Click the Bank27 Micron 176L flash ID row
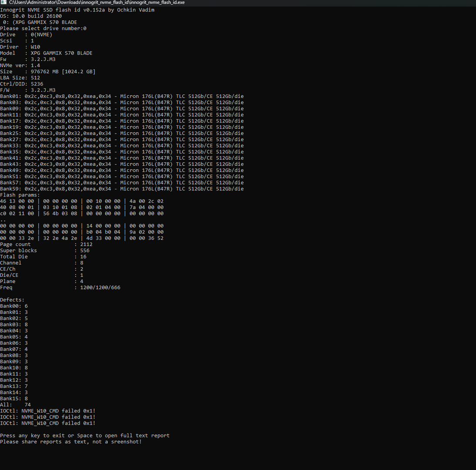Screen dimensions: 476x470 122,139
